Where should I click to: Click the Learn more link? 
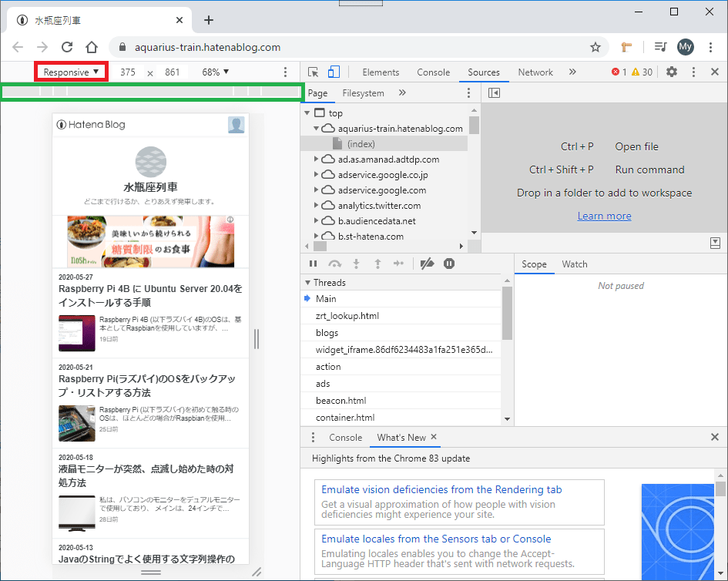[x=604, y=216]
